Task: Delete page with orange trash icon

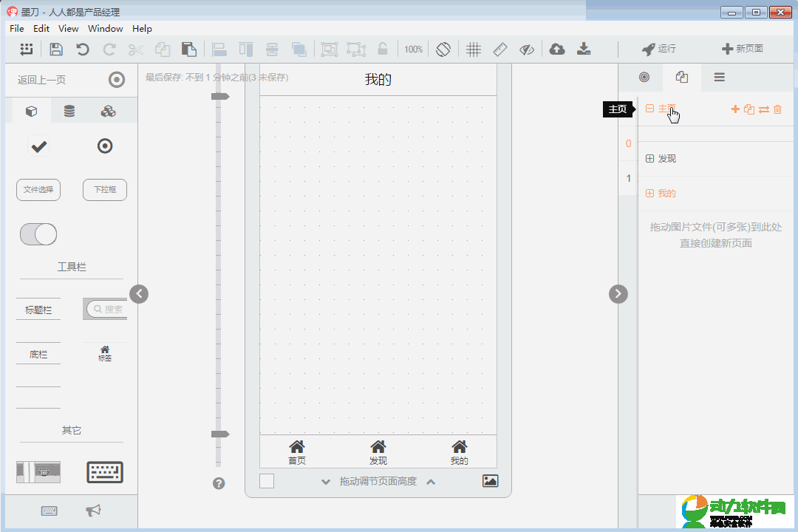Action: 777,109
